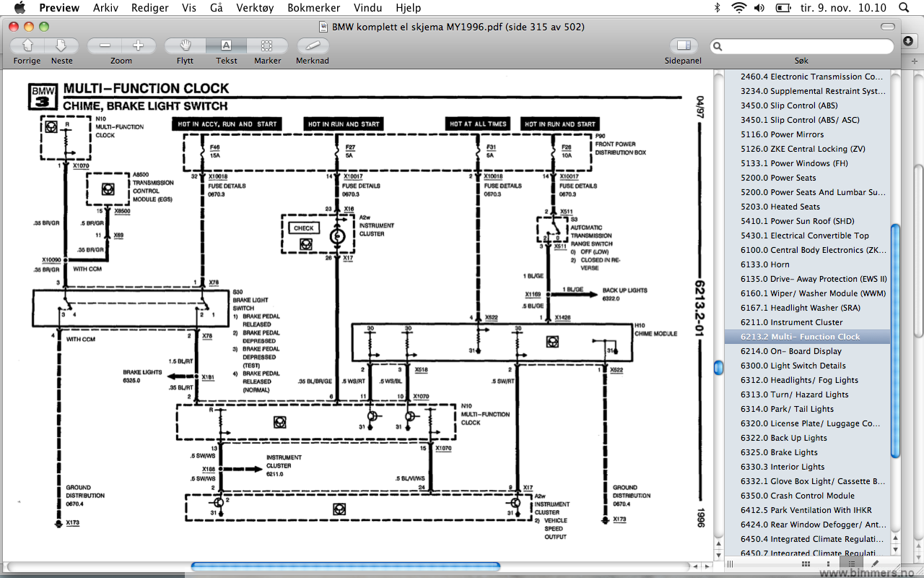The width and height of the screenshot is (924, 578).
Task: Select 5126.0 ZKE Central Locking entry
Action: 808,149
